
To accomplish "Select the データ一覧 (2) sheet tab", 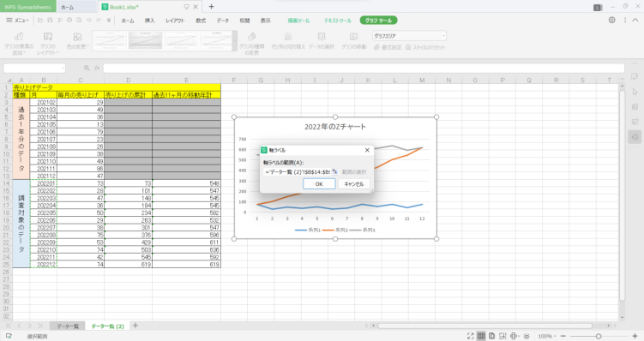I will [107, 326].
